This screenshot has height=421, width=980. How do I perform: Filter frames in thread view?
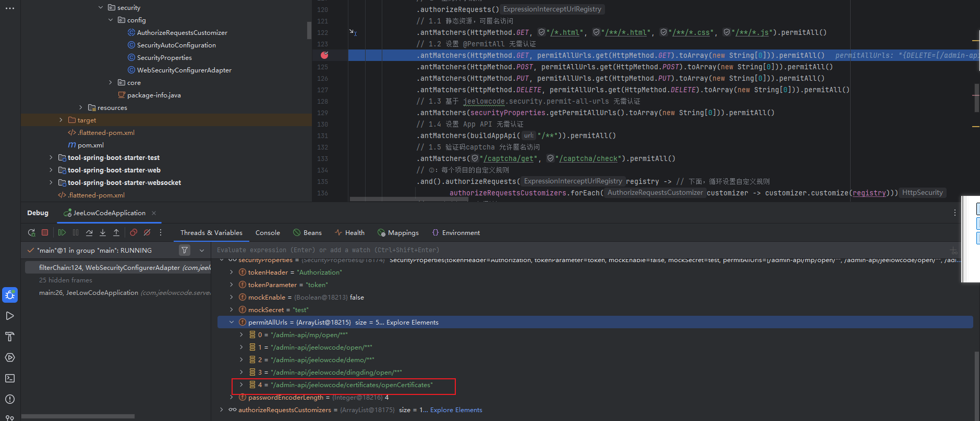click(185, 250)
